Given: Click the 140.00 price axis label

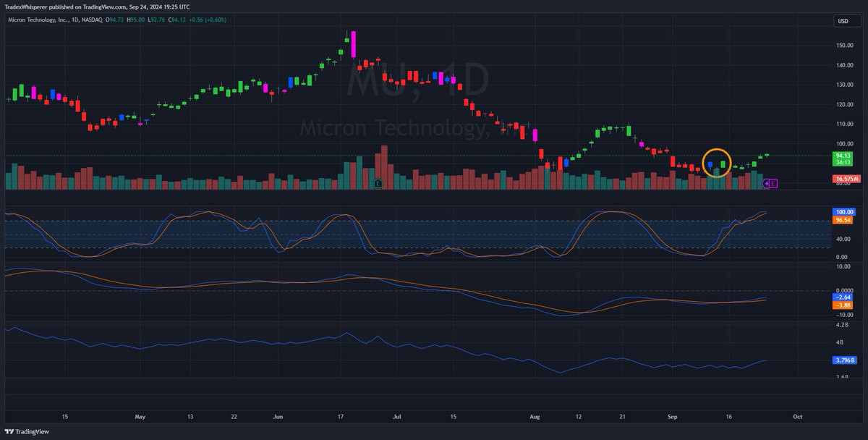Looking at the screenshot, I should tap(844, 65).
